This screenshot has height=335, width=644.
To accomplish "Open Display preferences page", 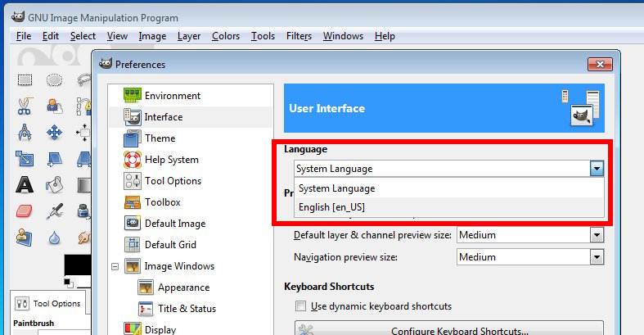I will point(160,329).
